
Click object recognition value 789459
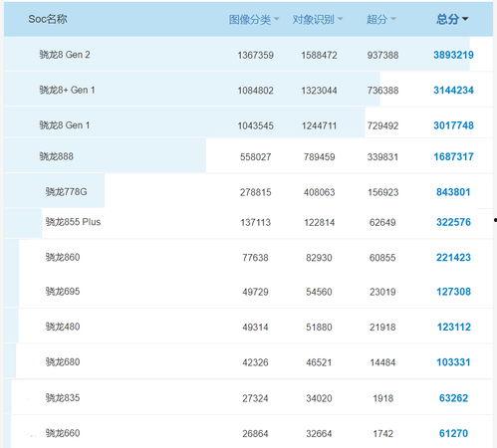tap(319, 157)
